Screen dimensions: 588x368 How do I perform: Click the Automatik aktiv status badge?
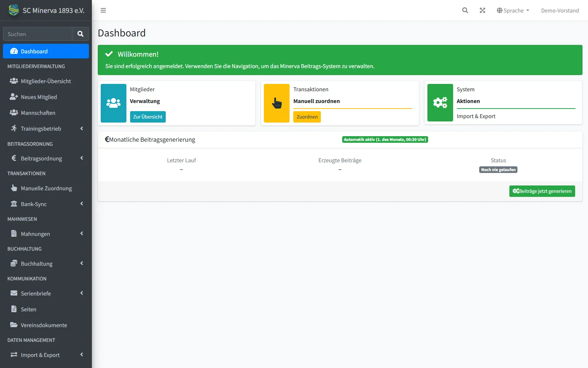[385, 139]
